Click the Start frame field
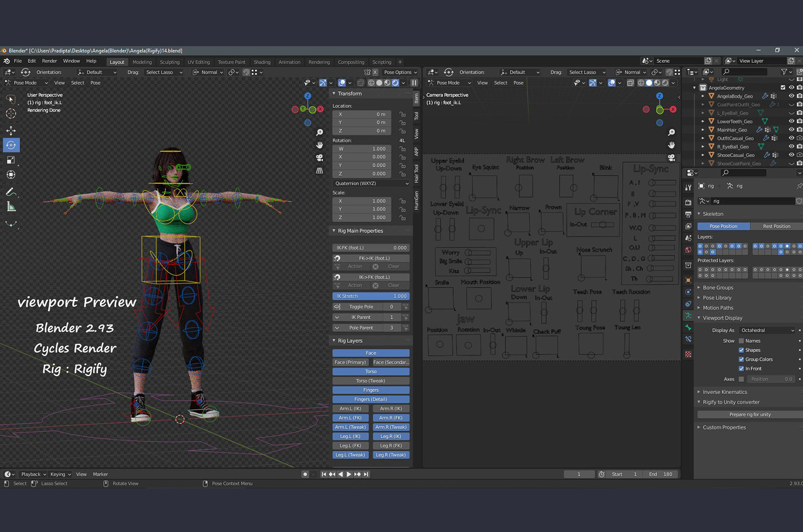The width and height of the screenshot is (803, 532). pos(625,474)
